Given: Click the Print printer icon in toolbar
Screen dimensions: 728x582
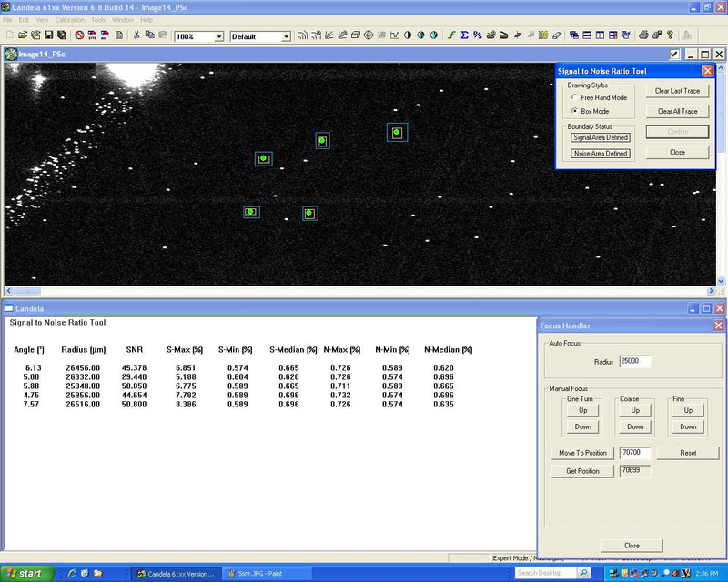Looking at the screenshot, I should coord(643,35).
